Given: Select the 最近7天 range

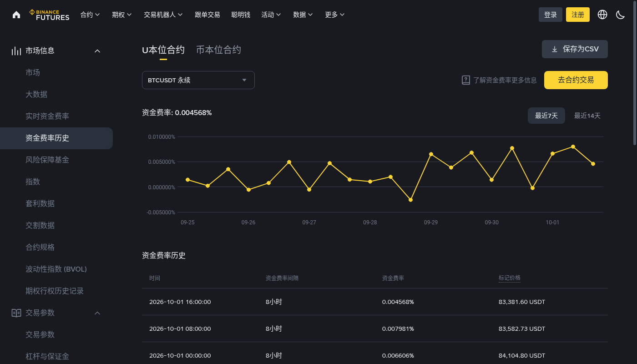Looking at the screenshot, I should click(x=546, y=116).
